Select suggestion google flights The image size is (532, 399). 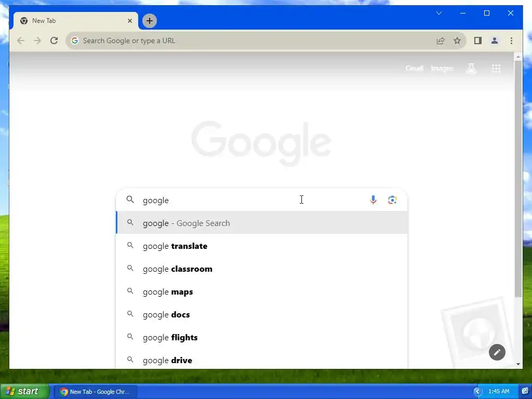262,337
